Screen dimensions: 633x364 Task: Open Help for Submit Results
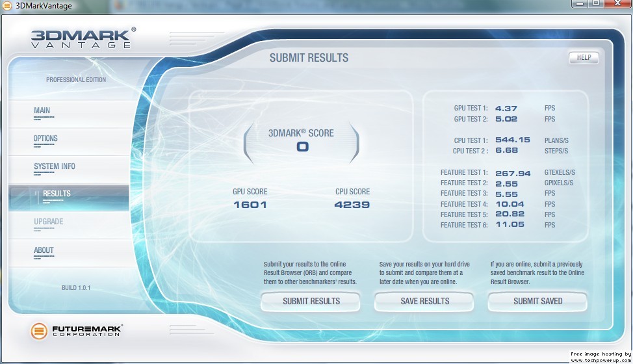(584, 57)
